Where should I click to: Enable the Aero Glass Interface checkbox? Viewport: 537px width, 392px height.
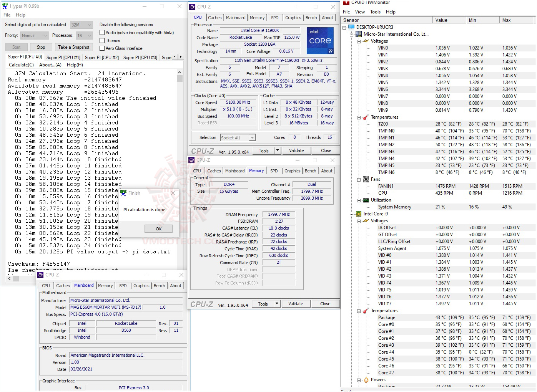tap(102, 48)
